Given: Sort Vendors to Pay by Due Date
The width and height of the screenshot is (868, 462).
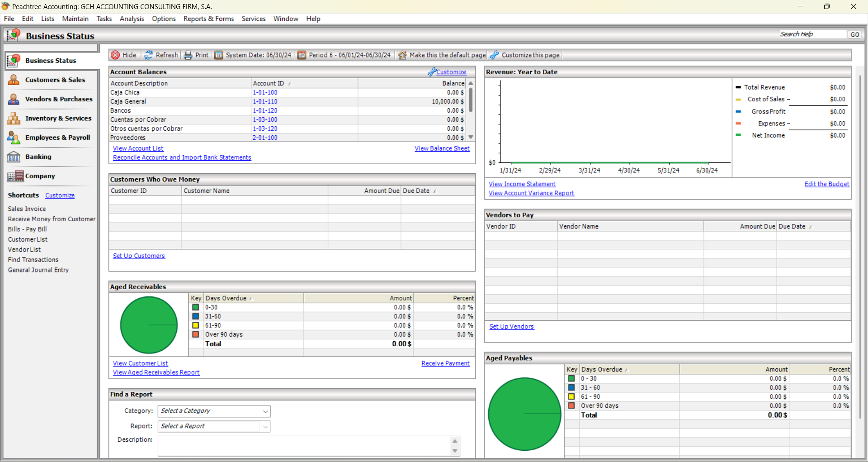Looking at the screenshot, I should click(814, 226).
